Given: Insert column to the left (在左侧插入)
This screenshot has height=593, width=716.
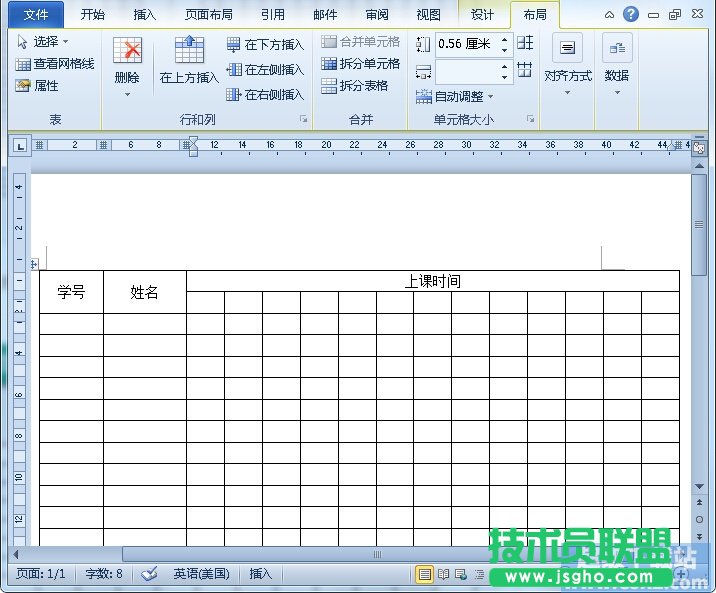Looking at the screenshot, I should (265, 70).
